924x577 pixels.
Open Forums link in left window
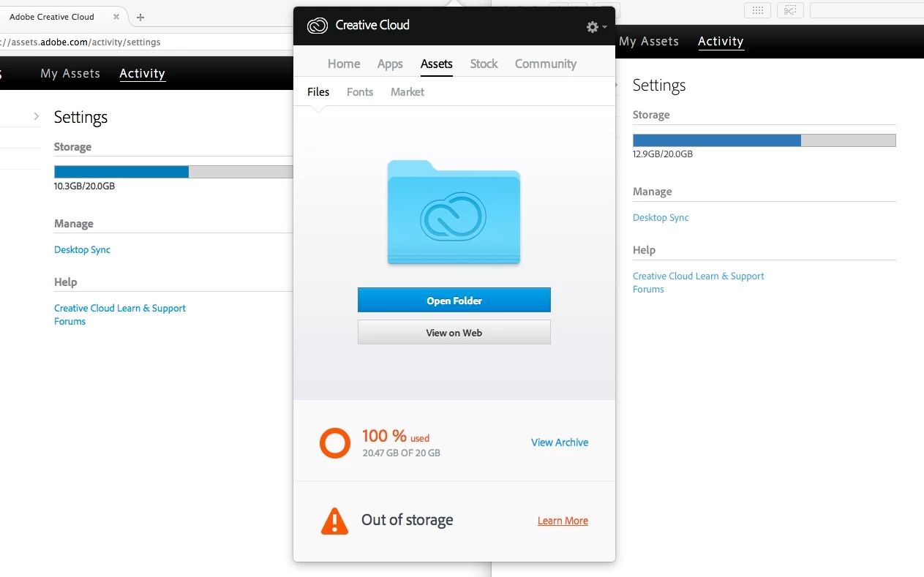pos(70,322)
